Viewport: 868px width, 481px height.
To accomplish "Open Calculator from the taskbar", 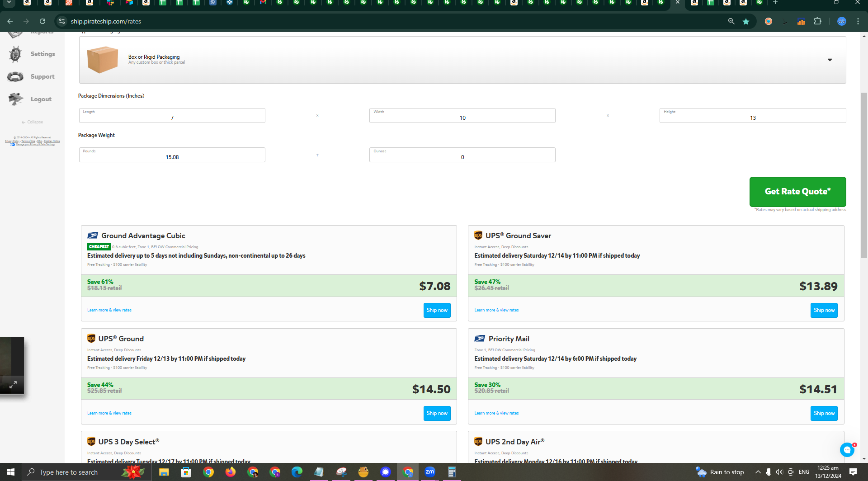I will (x=452, y=472).
